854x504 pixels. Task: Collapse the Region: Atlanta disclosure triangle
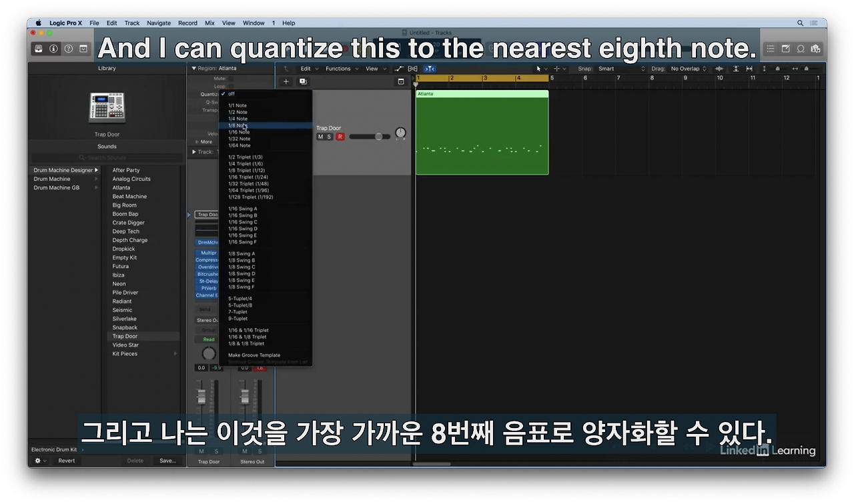click(x=194, y=68)
